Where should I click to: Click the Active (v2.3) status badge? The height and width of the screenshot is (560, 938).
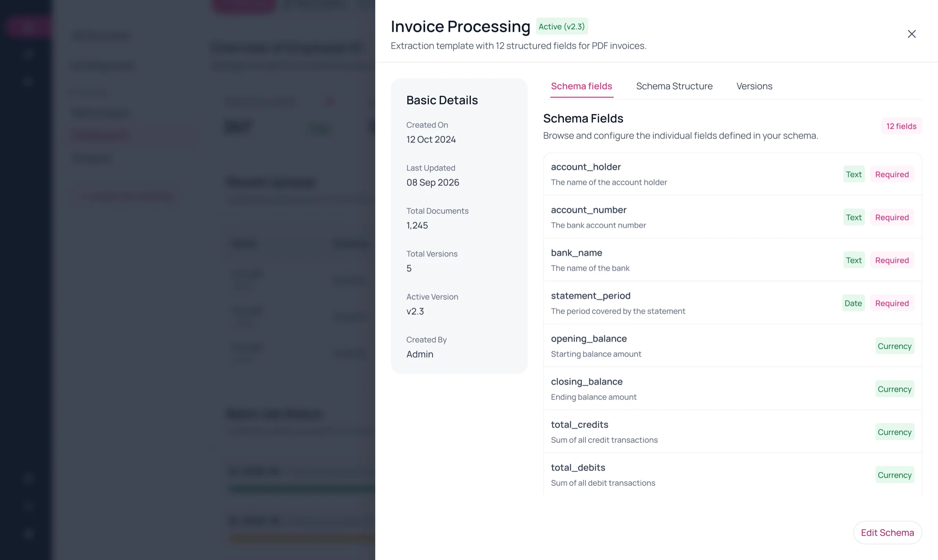(x=562, y=26)
